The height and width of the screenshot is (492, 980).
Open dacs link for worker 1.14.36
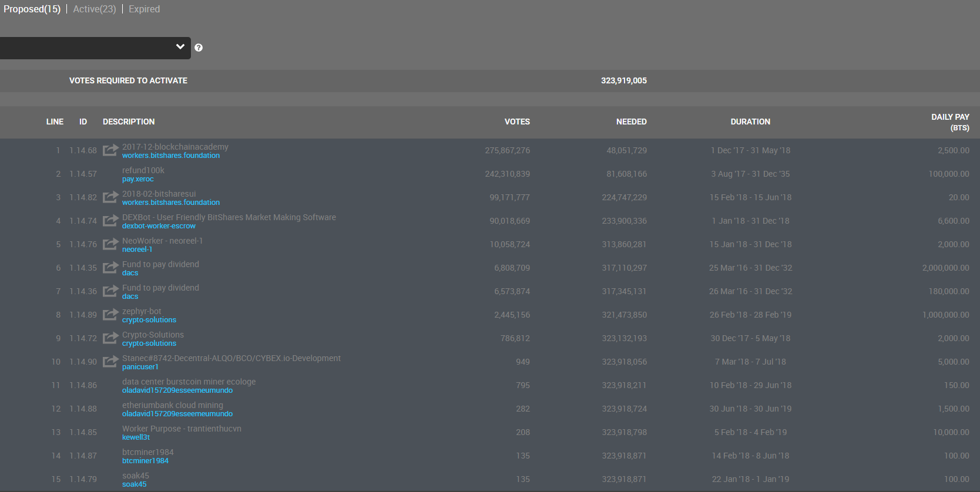tap(130, 296)
